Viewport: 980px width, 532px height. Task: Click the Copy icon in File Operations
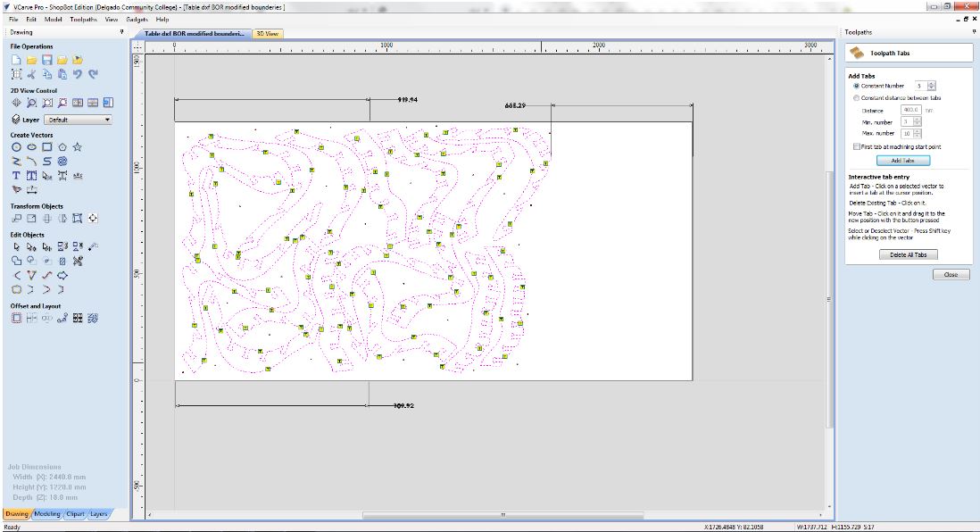point(47,74)
